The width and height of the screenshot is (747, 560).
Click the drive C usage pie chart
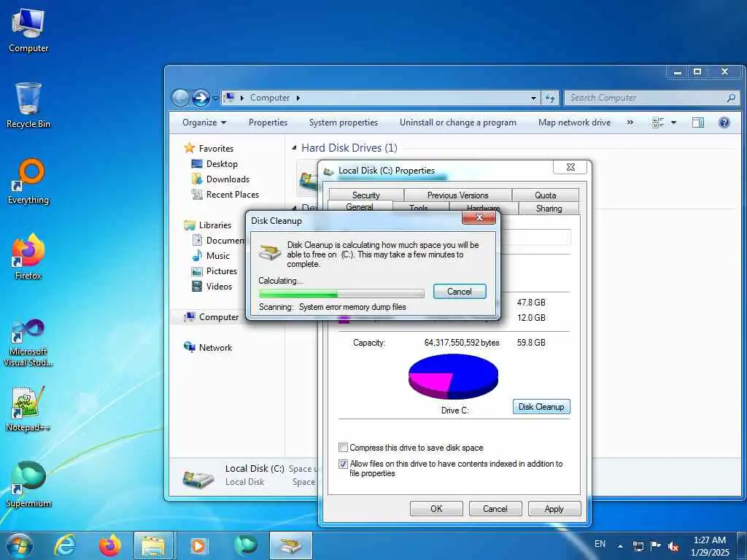[x=453, y=377]
